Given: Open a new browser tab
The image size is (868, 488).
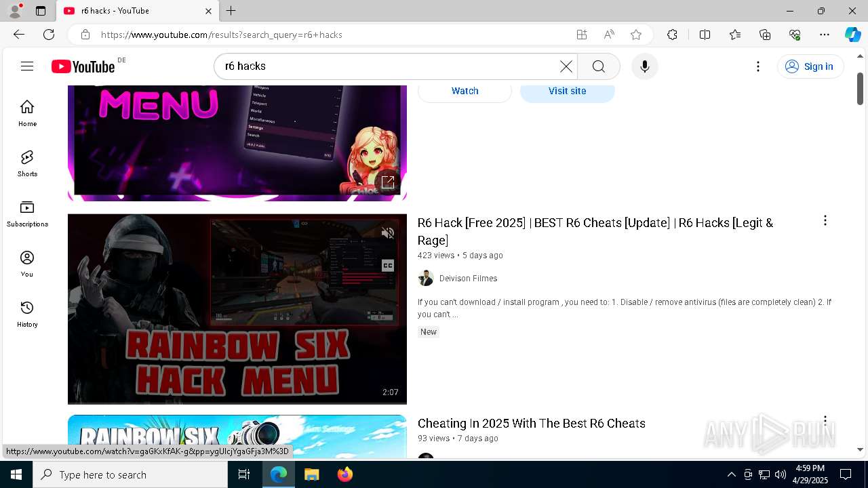Looking at the screenshot, I should click(231, 11).
